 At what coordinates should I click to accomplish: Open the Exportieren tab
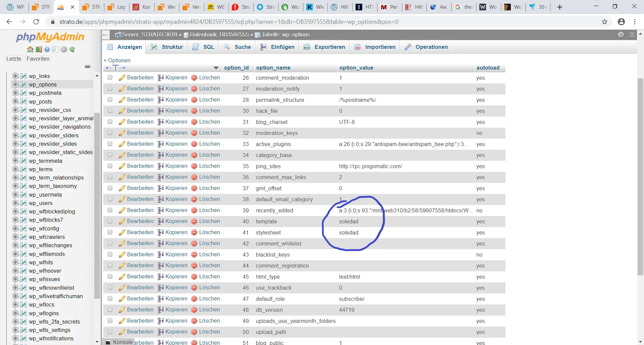click(x=324, y=47)
